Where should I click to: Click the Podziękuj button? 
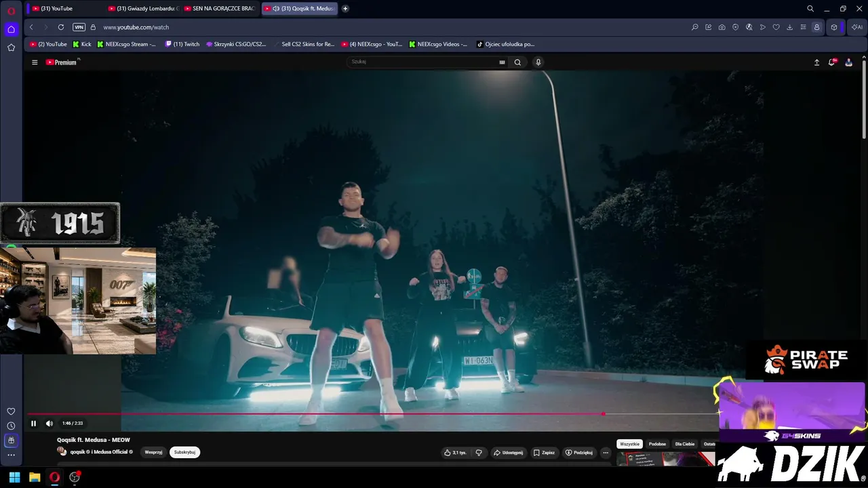coord(578,453)
